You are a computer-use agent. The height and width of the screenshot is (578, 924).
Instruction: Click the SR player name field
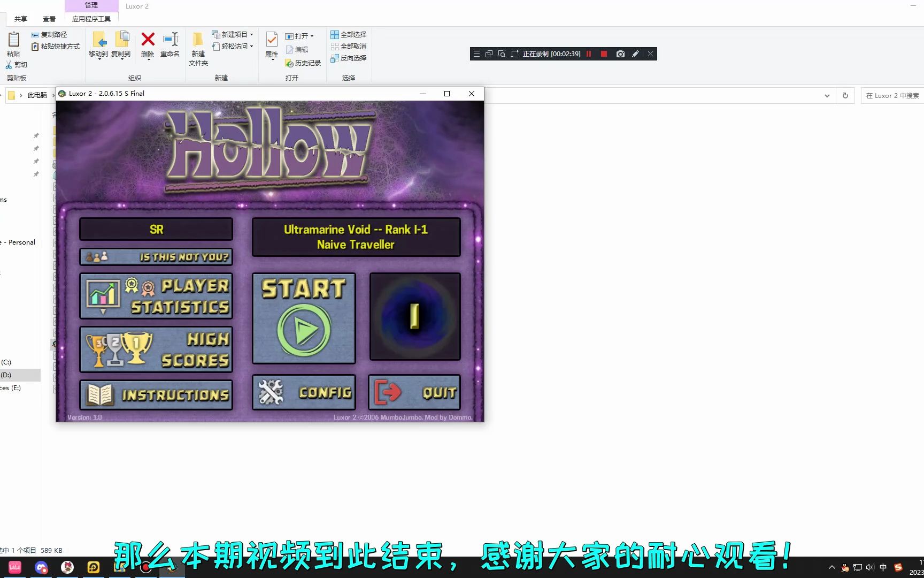pyautogui.click(x=156, y=230)
